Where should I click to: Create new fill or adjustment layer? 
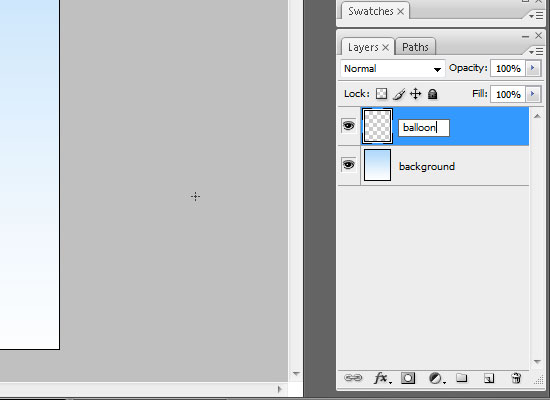(x=437, y=378)
